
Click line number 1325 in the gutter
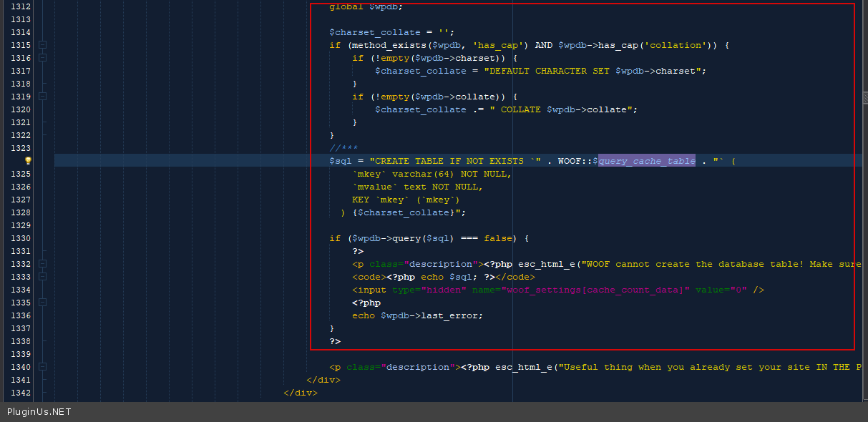click(x=21, y=174)
